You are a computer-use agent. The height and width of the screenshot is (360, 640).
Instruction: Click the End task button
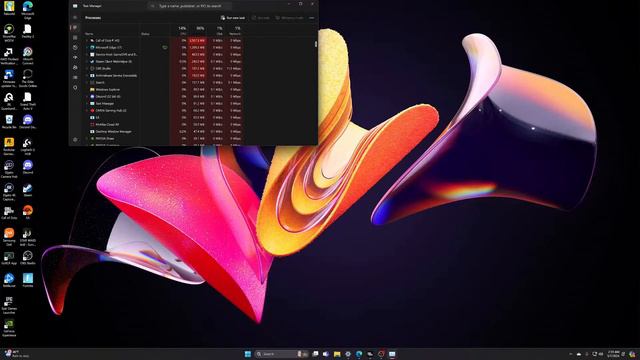coord(261,18)
